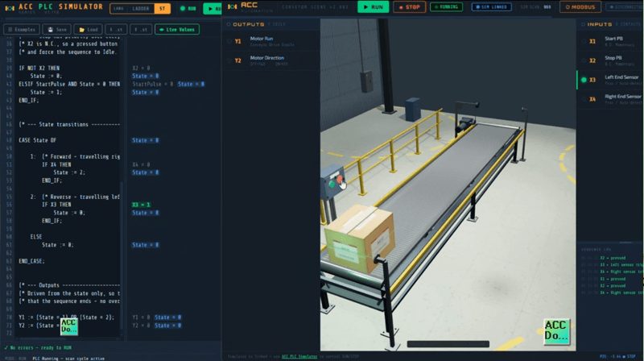This screenshot has width=644, height=361.
Task: Toggle the Live Values button
Action: (x=177, y=30)
